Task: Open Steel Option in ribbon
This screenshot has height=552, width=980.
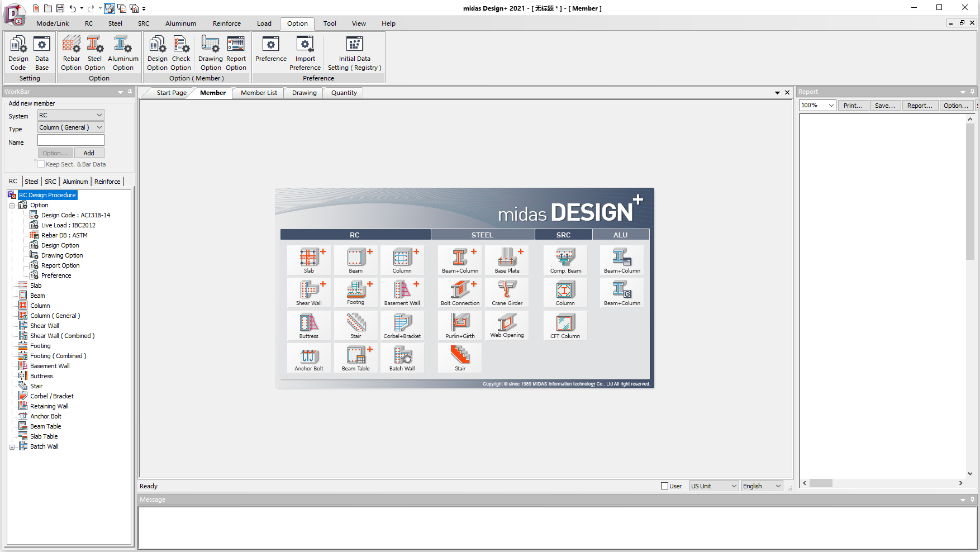Action: click(94, 53)
